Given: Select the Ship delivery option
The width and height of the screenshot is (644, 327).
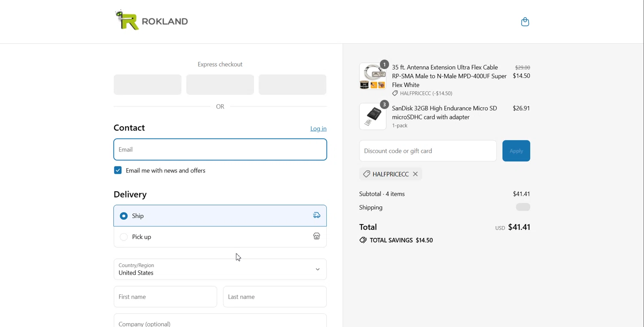Looking at the screenshot, I should tap(220, 216).
